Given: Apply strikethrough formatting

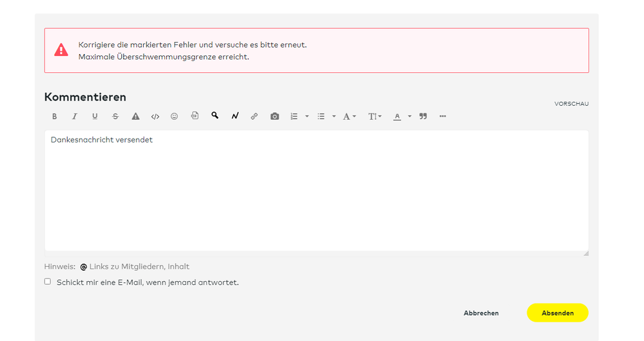Looking at the screenshot, I should pos(115,116).
